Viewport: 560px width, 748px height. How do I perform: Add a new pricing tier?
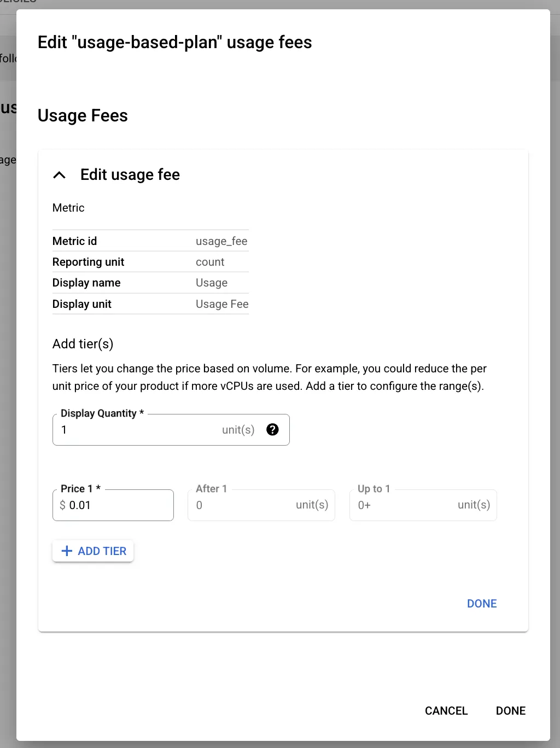tap(92, 551)
